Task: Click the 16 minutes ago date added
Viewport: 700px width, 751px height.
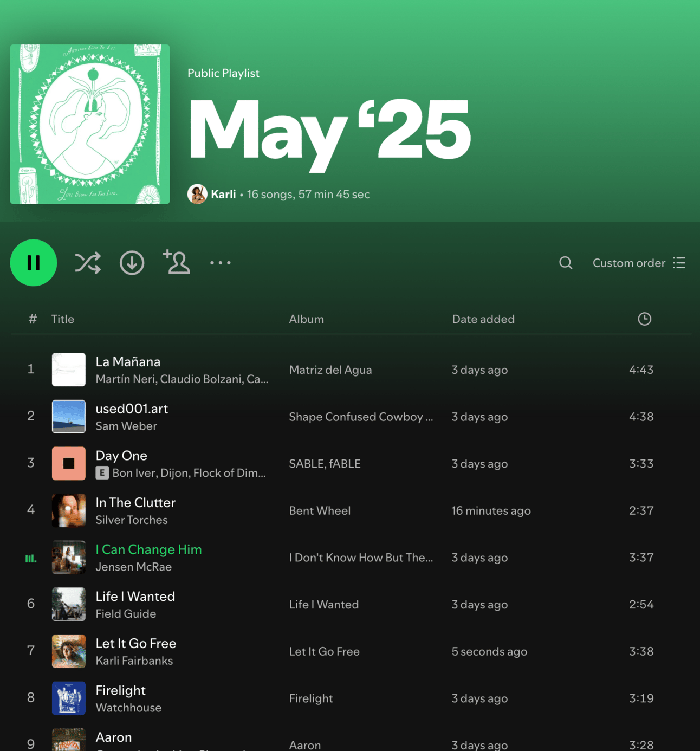Action: tap(491, 510)
